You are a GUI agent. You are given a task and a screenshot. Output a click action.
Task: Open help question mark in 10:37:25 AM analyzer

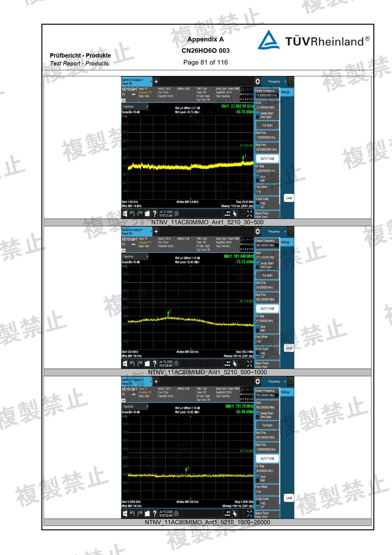tap(155, 364)
